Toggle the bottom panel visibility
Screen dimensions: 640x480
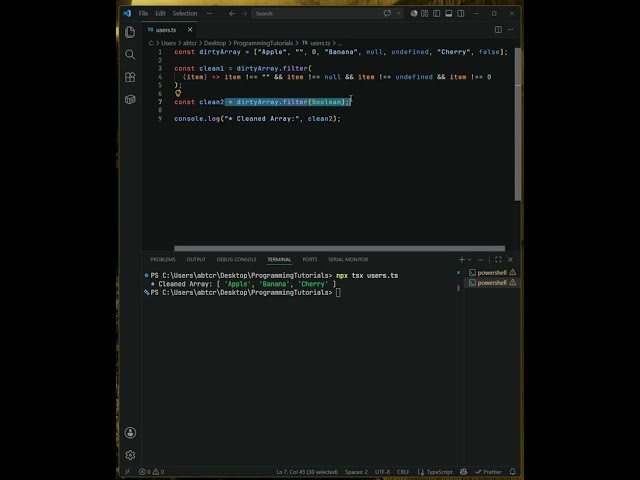point(449,13)
